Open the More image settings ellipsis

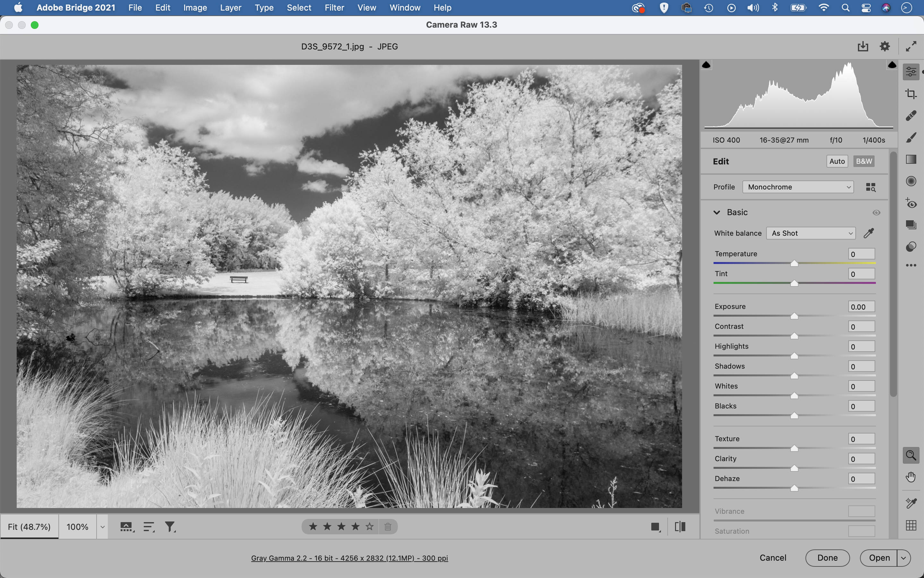(911, 265)
